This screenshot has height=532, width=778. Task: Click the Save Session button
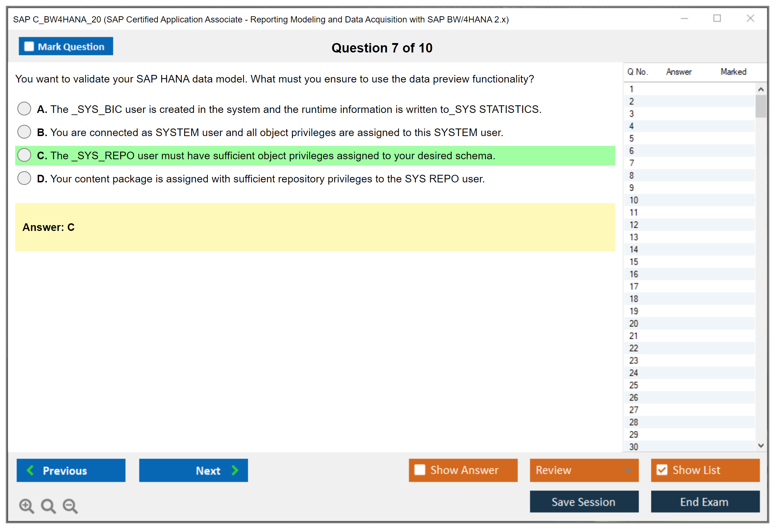[x=584, y=502]
